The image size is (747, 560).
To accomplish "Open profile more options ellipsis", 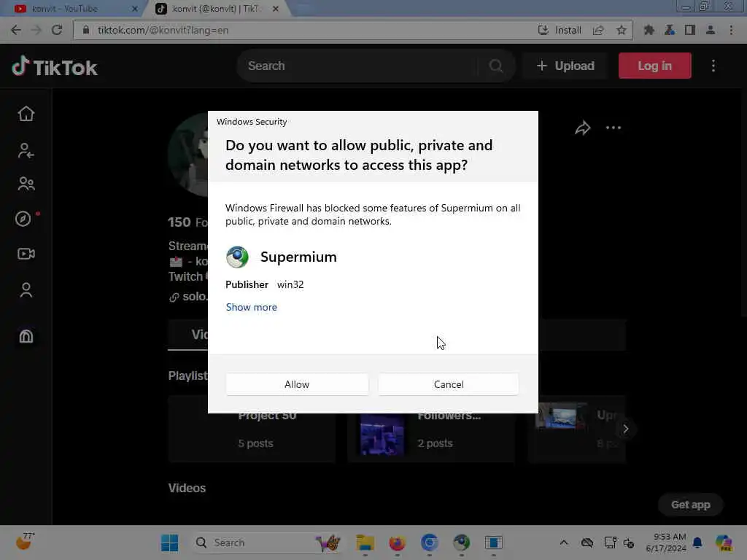I will click(613, 128).
